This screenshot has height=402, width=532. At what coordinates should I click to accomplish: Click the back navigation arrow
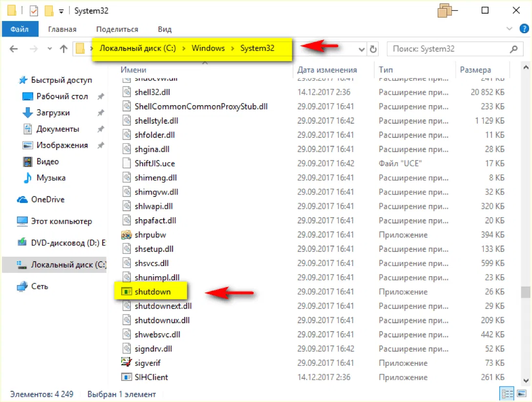14,49
